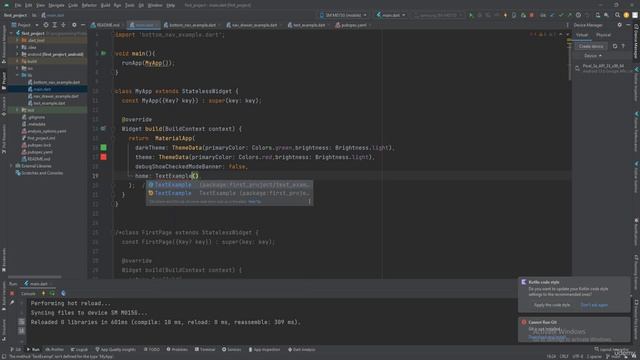Choose first TextExample autocomplete suggestion
Image resolution: width=640 pixels, height=360 pixels.
point(230,185)
